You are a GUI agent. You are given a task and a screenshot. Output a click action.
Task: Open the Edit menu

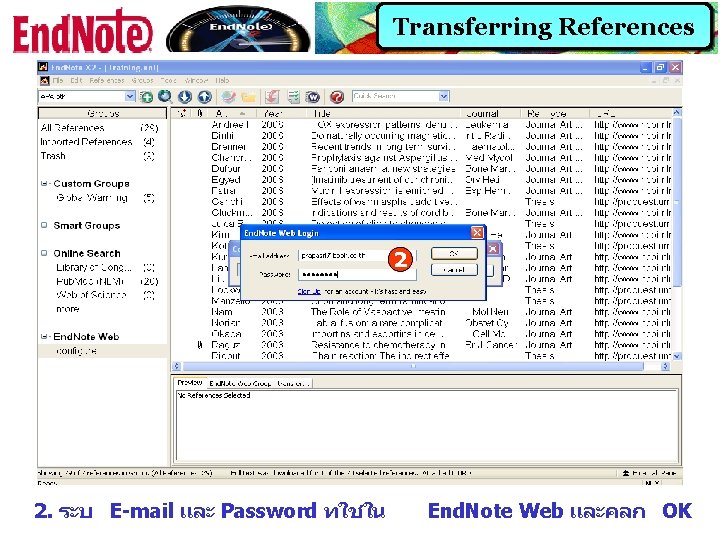coord(76,80)
